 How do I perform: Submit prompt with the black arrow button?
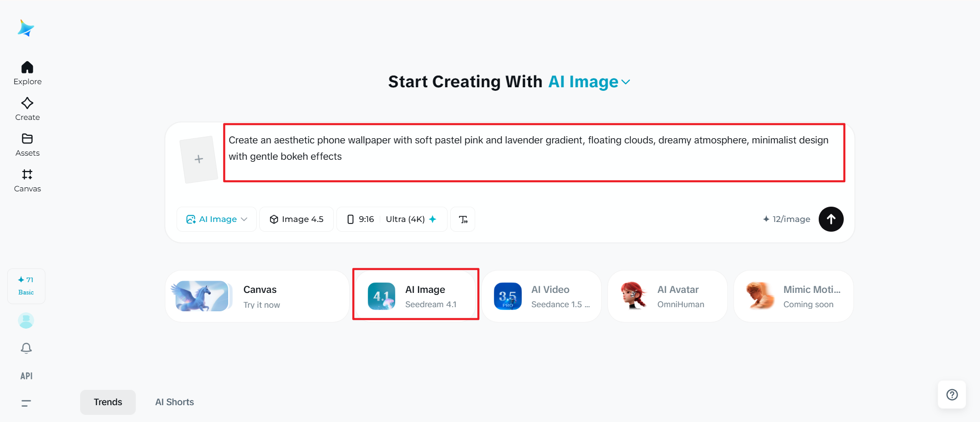pos(830,219)
